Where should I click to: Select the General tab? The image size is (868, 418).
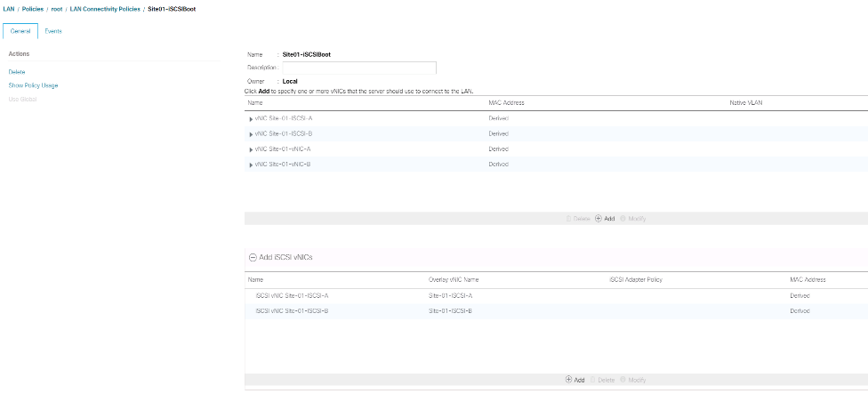pos(20,31)
